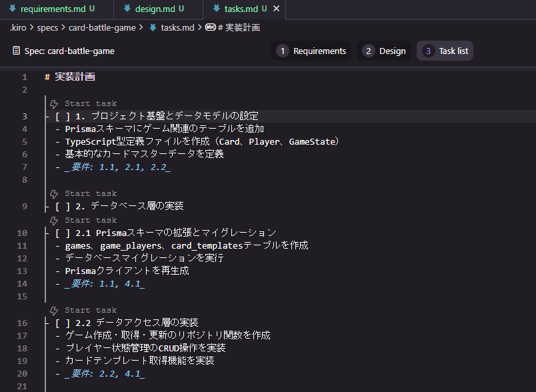Click line number 10 in gutter
Viewport: 536px width, 392px height.
click(22, 233)
